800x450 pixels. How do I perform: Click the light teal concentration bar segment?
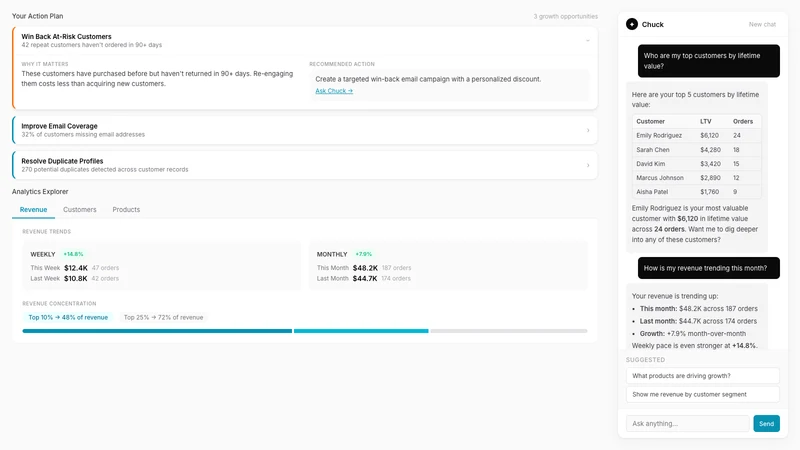click(x=361, y=331)
